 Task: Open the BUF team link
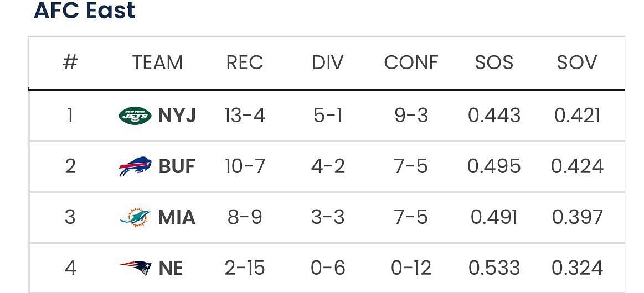(177, 166)
